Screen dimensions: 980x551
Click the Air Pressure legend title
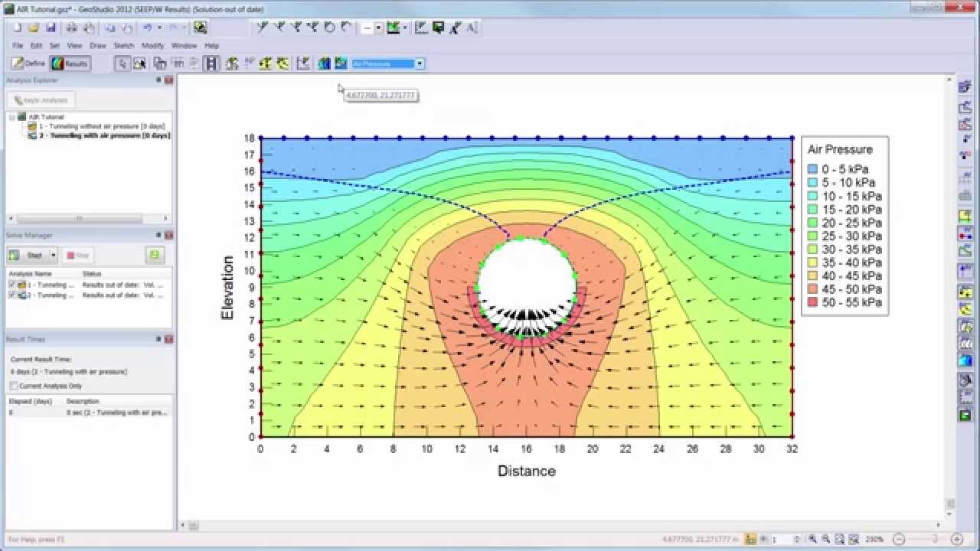pos(840,149)
